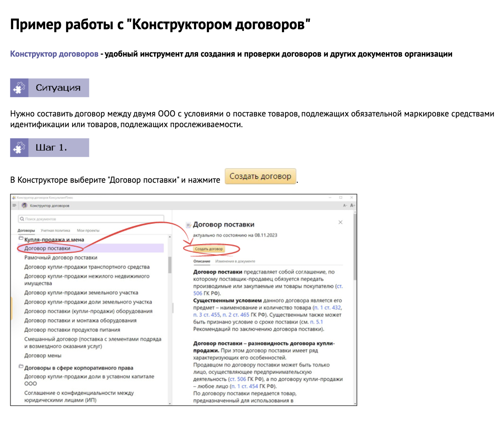The image size is (504, 421).
Task: Open the п. 3 ст. 455 link
Action: pyautogui.click(x=207, y=315)
